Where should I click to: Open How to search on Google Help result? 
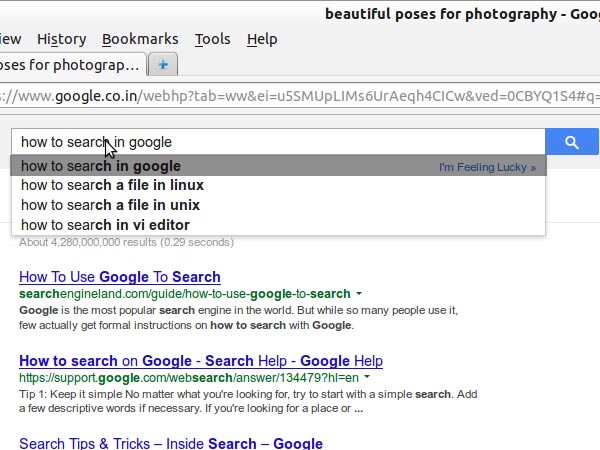coord(201,361)
